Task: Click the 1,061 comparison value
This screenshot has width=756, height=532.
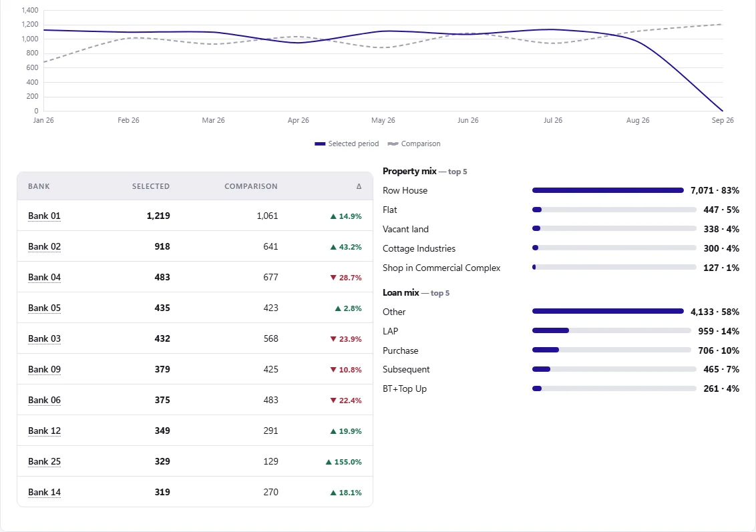Action: pyautogui.click(x=268, y=216)
